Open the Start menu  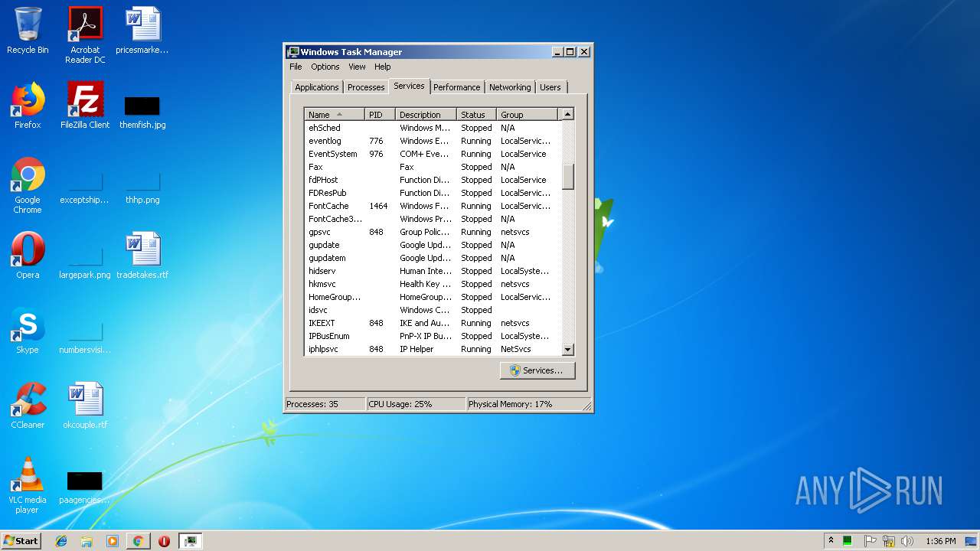[21, 541]
